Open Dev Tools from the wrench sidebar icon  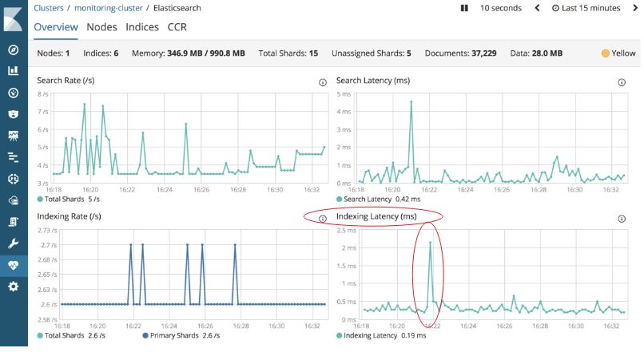pyautogui.click(x=13, y=243)
